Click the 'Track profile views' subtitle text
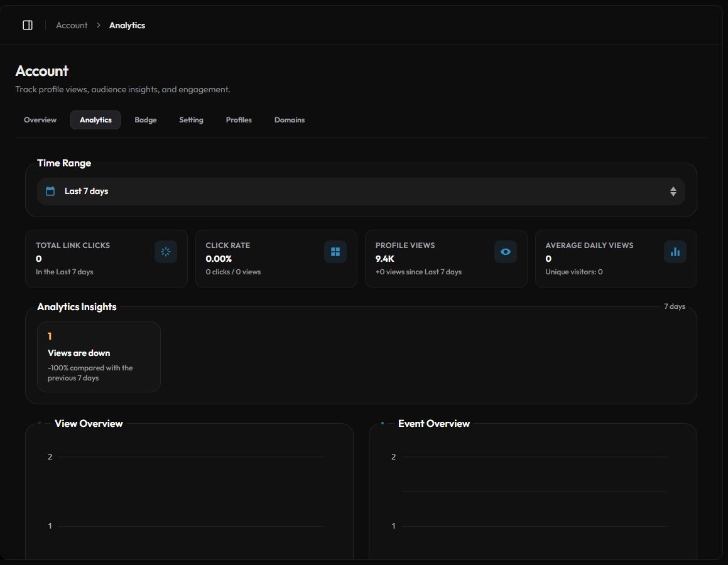728x565 pixels. [x=122, y=89]
